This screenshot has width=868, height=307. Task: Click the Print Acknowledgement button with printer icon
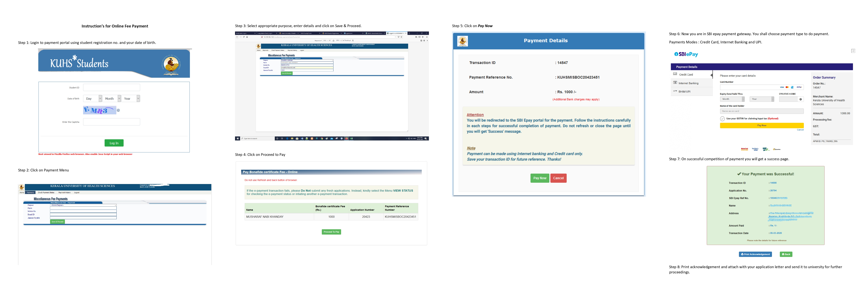click(x=755, y=254)
